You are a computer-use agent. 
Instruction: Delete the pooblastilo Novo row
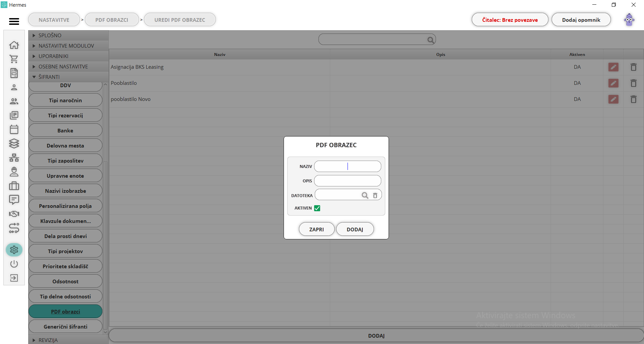[634, 99]
